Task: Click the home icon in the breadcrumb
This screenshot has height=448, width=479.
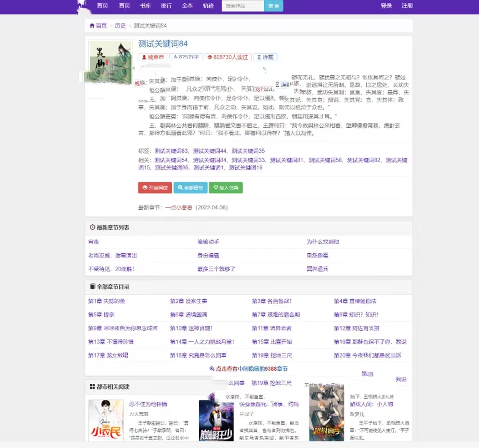Action: pyautogui.click(x=92, y=26)
